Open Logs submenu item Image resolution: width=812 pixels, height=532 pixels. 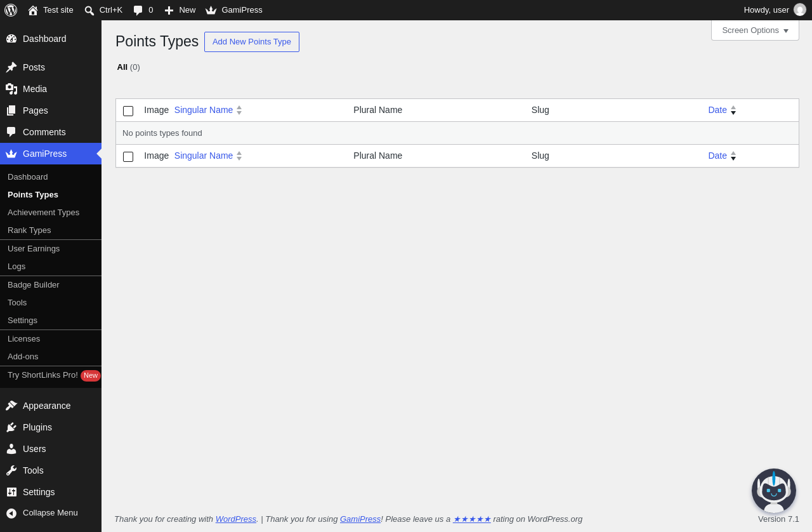pyautogui.click(x=51, y=266)
